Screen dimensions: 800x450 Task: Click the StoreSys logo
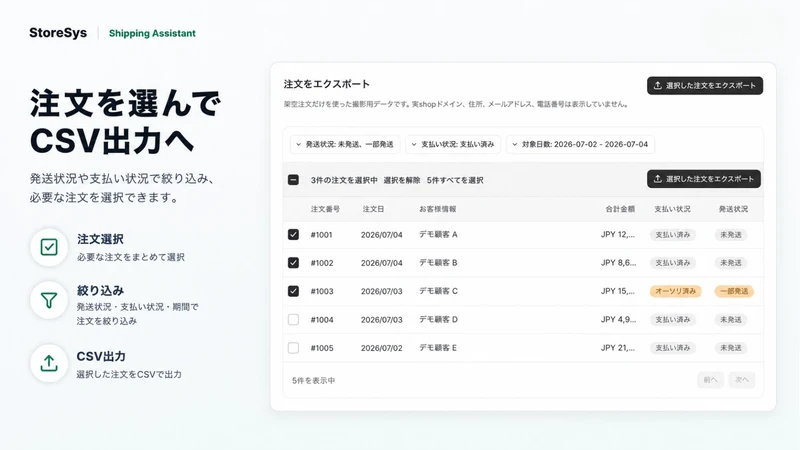[x=58, y=33]
